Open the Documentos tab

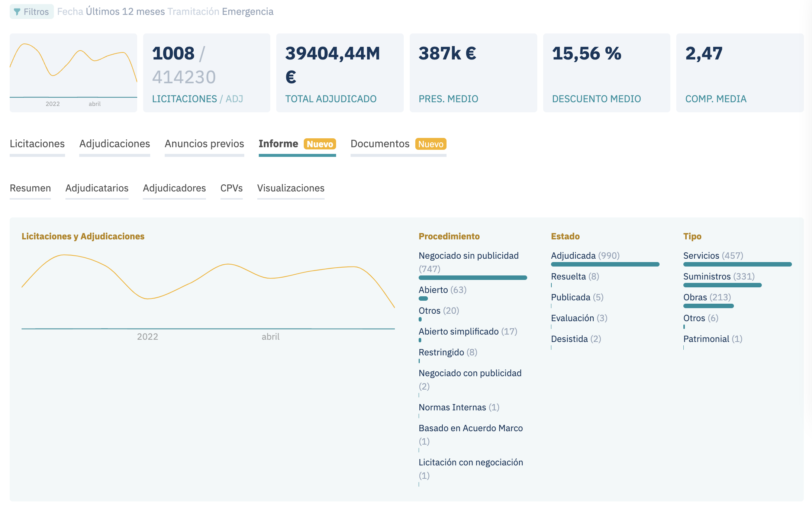pyautogui.click(x=380, y=144)
